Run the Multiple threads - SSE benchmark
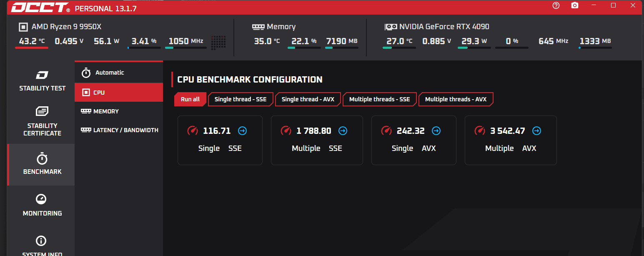This screenshot has width=644, height=256. 380,99
